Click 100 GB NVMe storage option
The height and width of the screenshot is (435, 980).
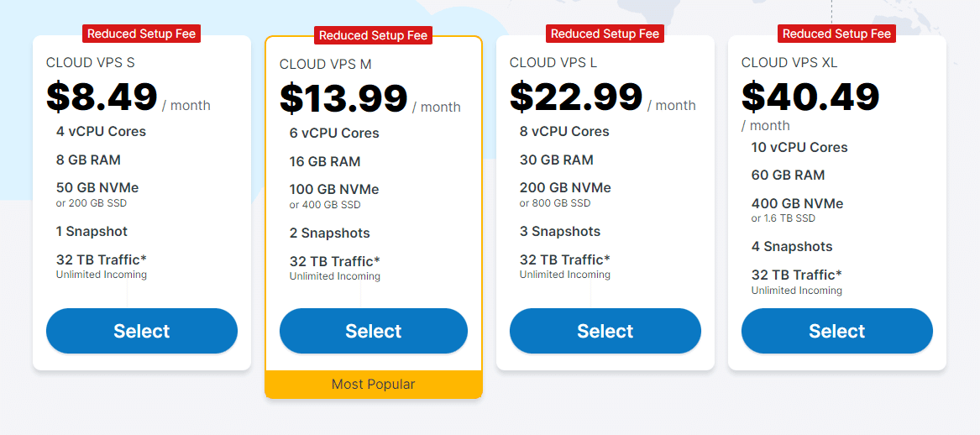334,190
